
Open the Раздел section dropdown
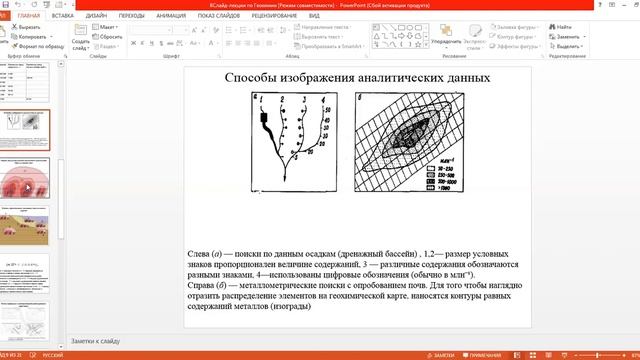tap(106, 47)
